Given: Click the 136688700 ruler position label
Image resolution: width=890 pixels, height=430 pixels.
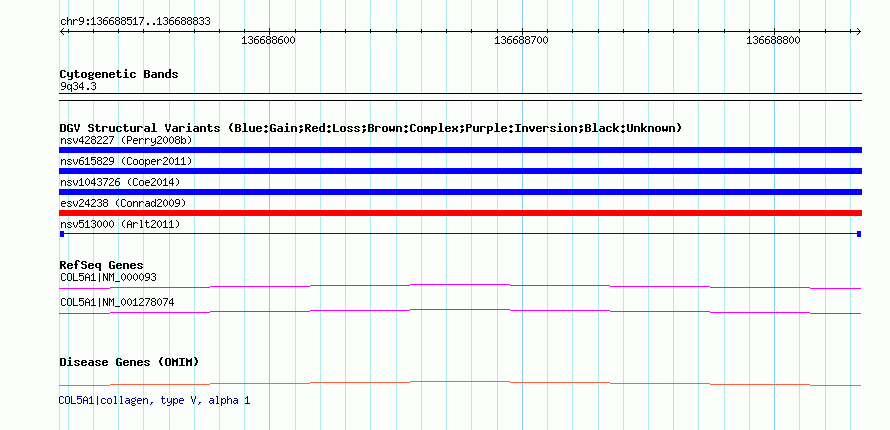Looking at the screenshot, I should [x=522, y=41].
